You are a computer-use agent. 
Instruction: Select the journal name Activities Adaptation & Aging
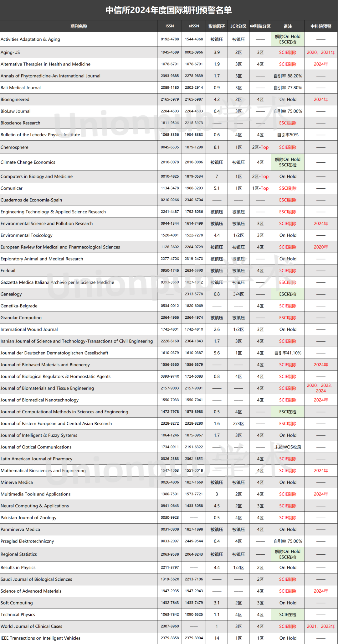[30, 39]
